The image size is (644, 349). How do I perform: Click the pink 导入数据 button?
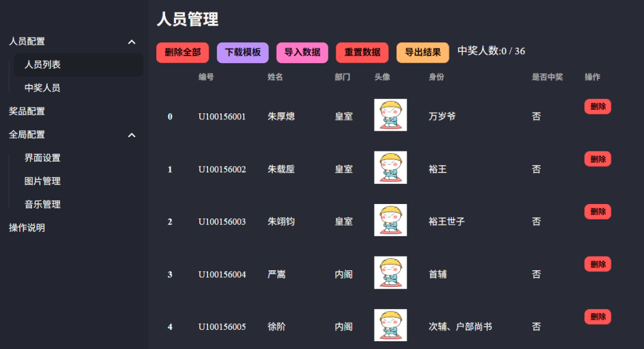pos(302,52)
